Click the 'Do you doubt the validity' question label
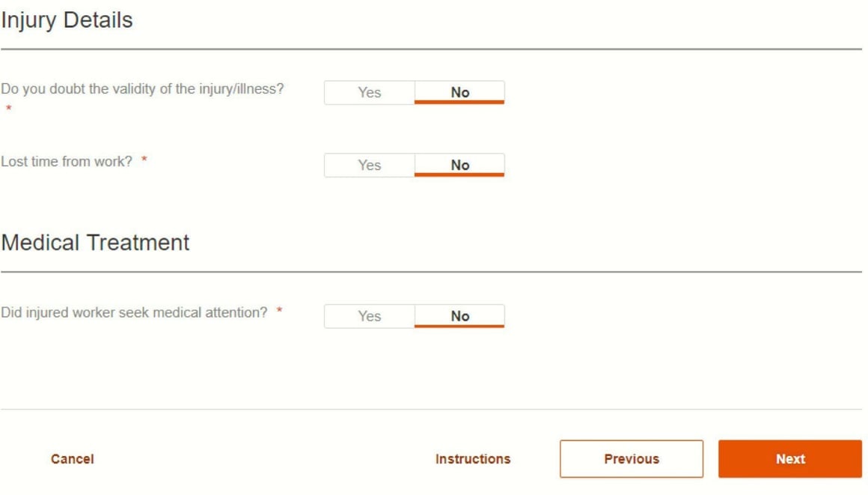The image size is (868, 495). [x=142, y=89]
